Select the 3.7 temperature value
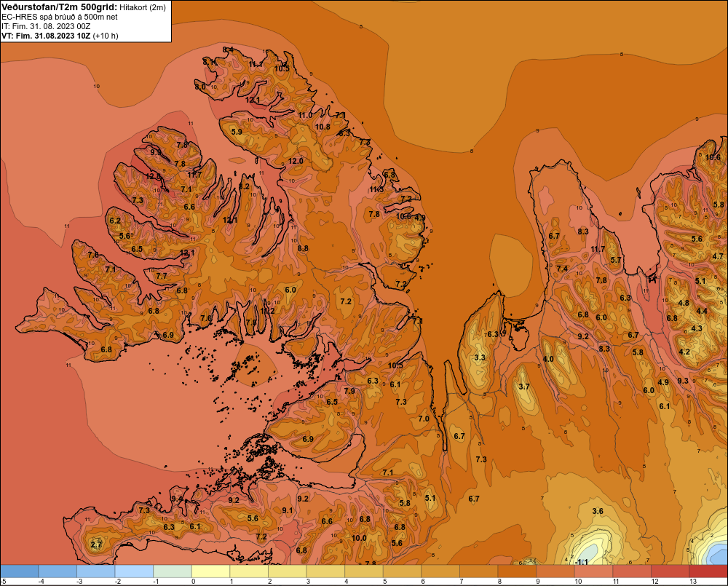 523,387
